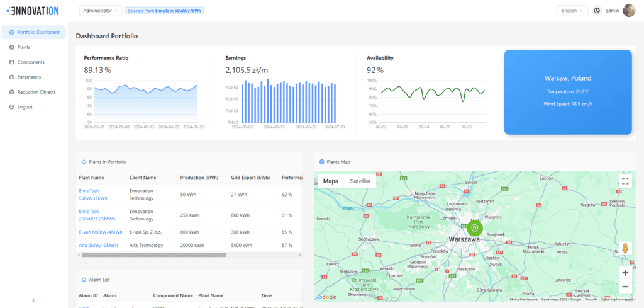The image size is (644, 308).
Task: Open Plants in the sidebar menu
Action: coord(24,47)
